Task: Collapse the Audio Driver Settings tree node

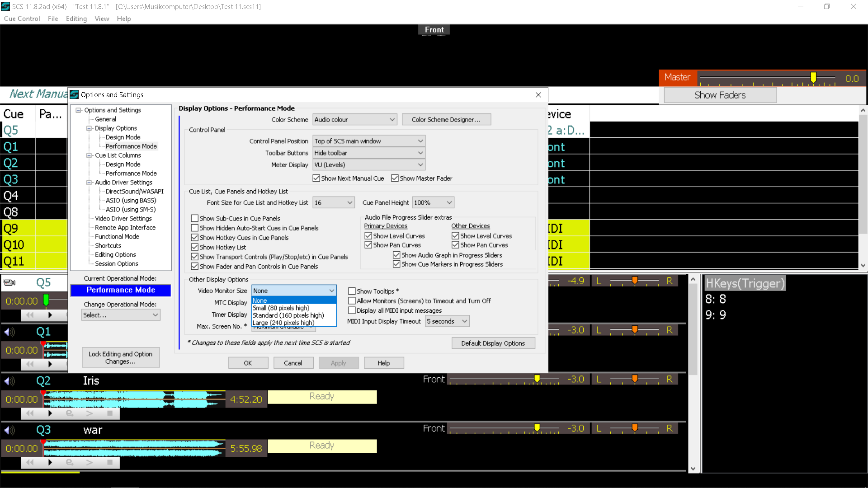Action: click(89, 182)
